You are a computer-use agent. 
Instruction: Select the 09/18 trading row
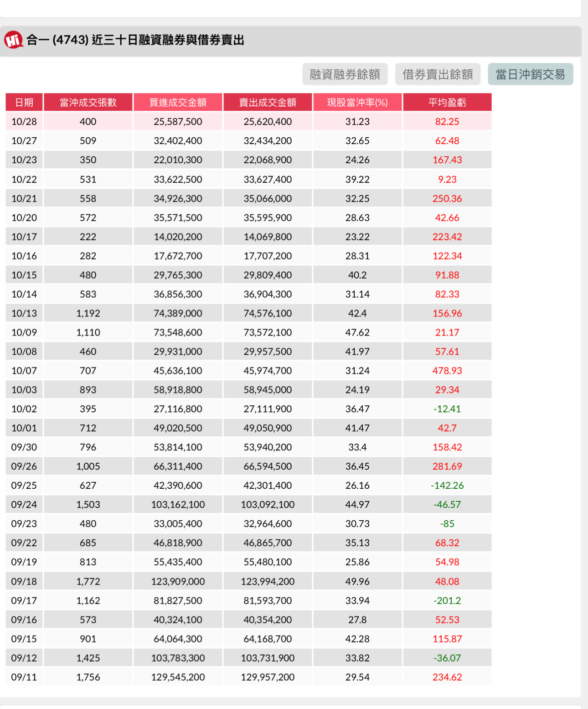[x=248, y=581]
